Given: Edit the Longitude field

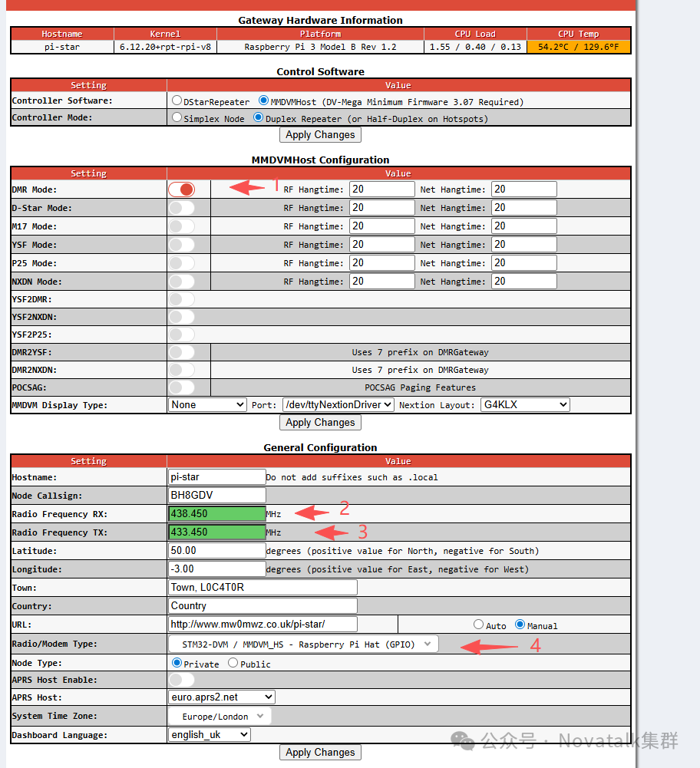Looking at the screenshot, I should tap(216, 569).
